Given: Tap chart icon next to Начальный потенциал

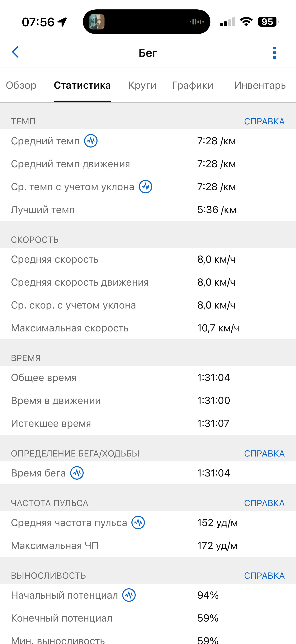Looking at the screenshot, I should (x=129, y=595).
